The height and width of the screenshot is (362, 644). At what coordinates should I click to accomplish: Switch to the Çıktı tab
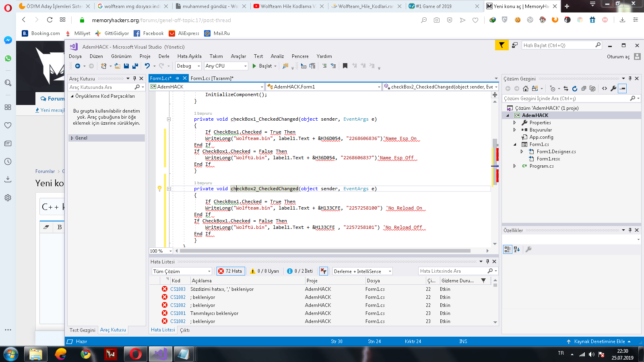pyautogui.click(x=185, y=330)
